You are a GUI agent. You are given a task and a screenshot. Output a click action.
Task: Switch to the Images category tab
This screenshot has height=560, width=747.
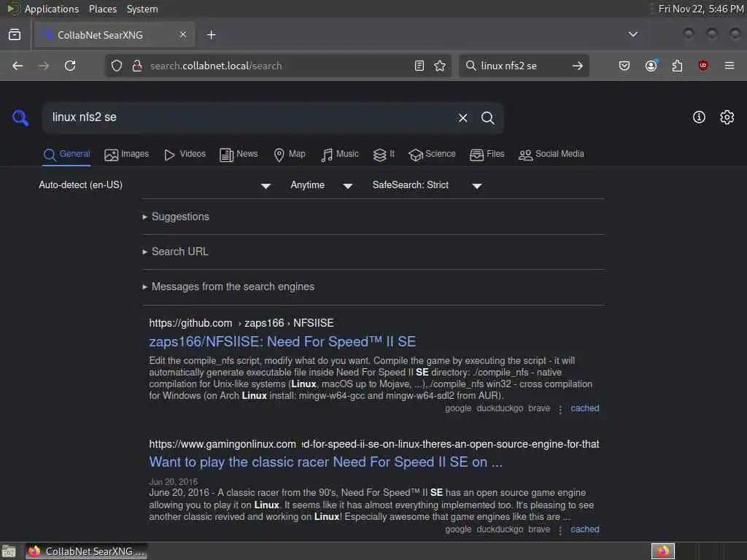tap(126, 155)
